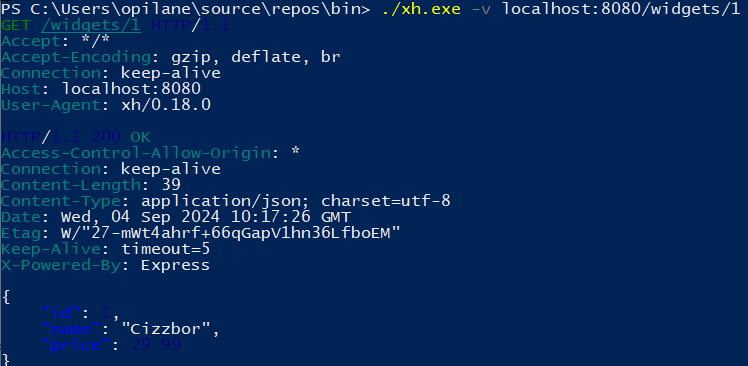748x366 pixels.
Task: Click the "Cizzbor" name value in JSON
Action: [166, 329]
